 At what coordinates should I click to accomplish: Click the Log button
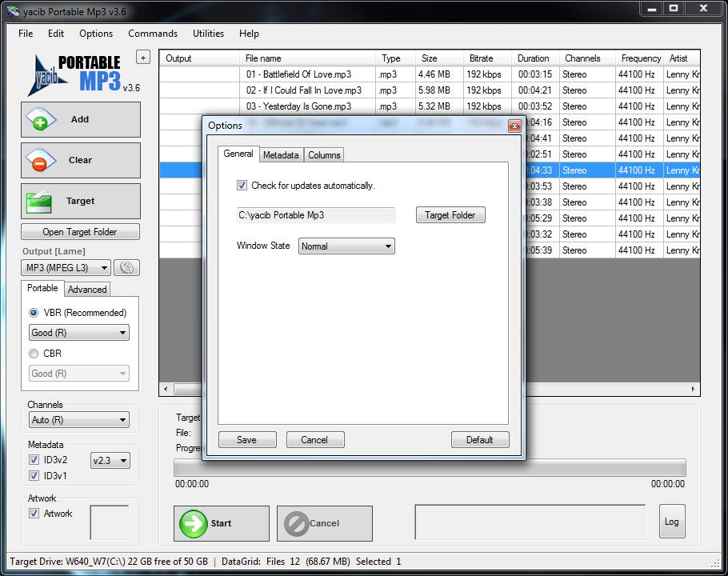672,522
